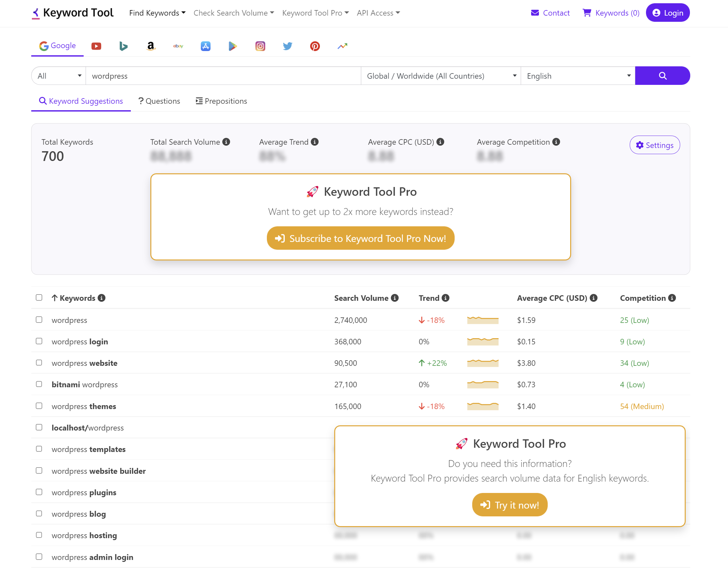728x571 pixels.
Task: Click info icon beside Average CPC column header
Action: click(594, 298)
